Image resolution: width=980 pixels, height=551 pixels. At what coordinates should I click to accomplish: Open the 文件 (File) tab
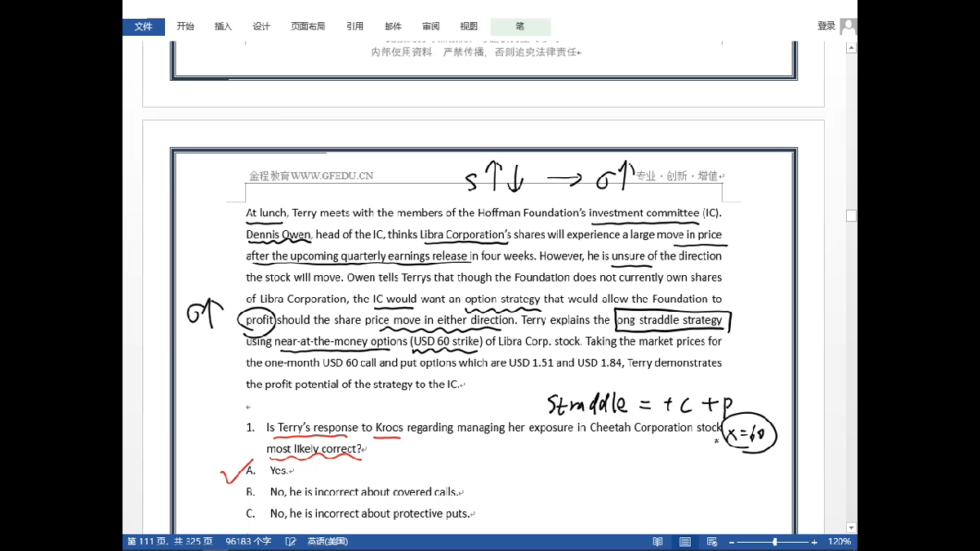(144, 26)
